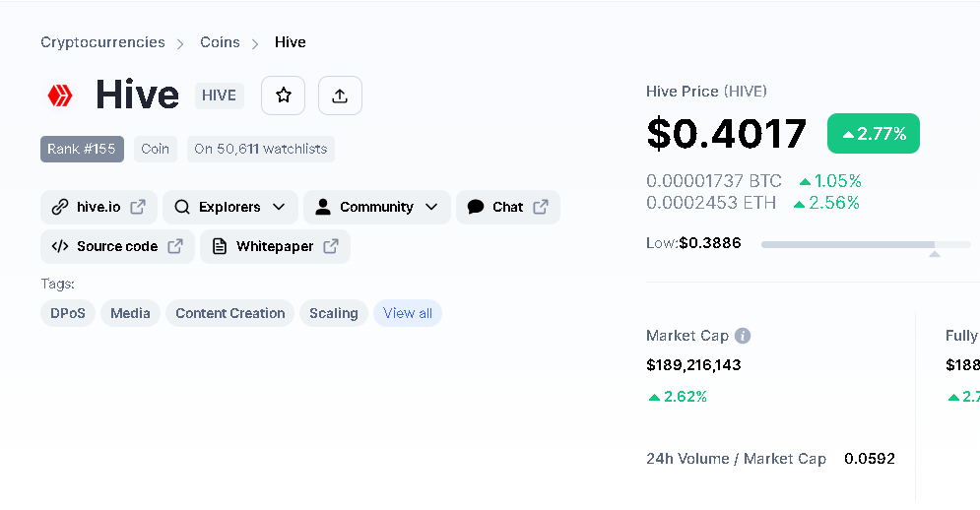Open Whitepaper link
The width and height of the screenshot is (980, 510).
click(275, 246)
